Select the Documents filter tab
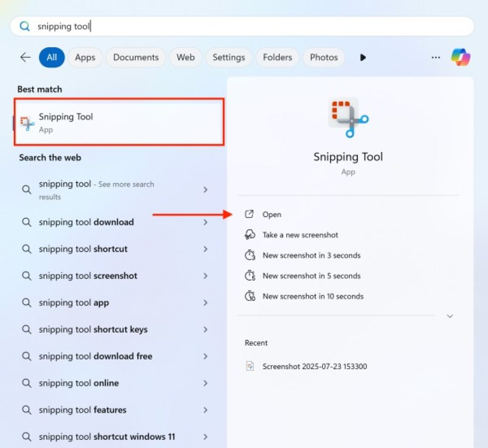Image resolution: width=488 pixels, height=448 pixels. click(136, 57)
